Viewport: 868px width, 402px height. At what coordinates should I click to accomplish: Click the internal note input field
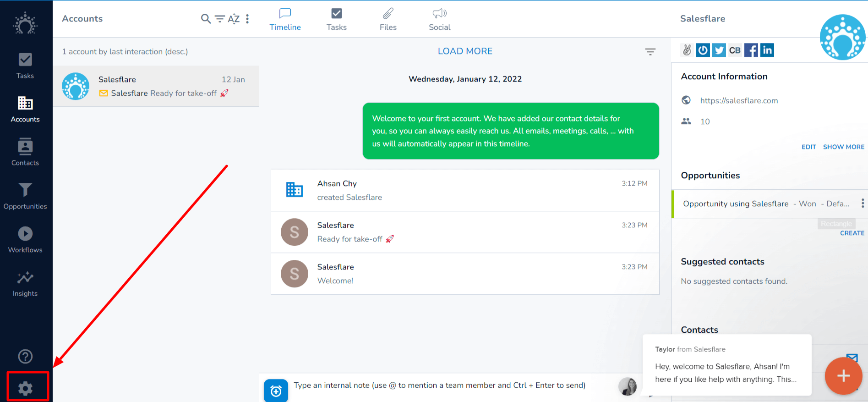(x=440, y=385)
